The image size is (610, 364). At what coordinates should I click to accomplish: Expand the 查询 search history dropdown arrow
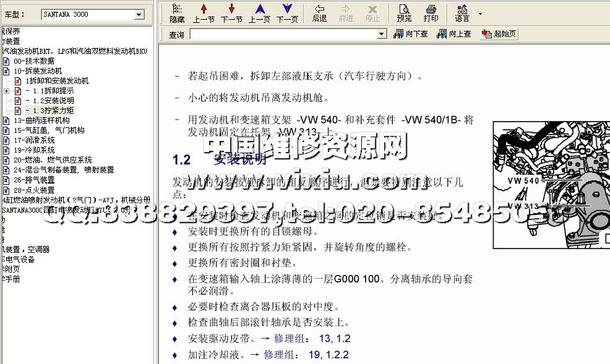[382, 35]
